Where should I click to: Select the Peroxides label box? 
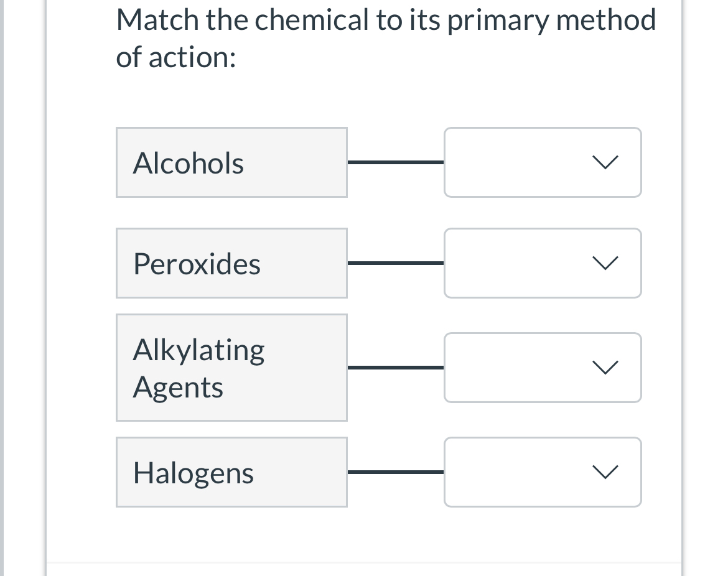[231, 263]
